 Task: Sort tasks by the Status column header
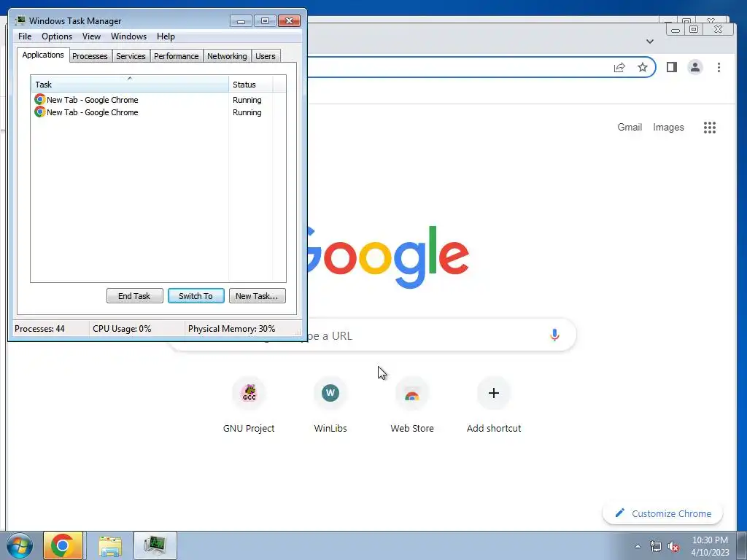251,85
